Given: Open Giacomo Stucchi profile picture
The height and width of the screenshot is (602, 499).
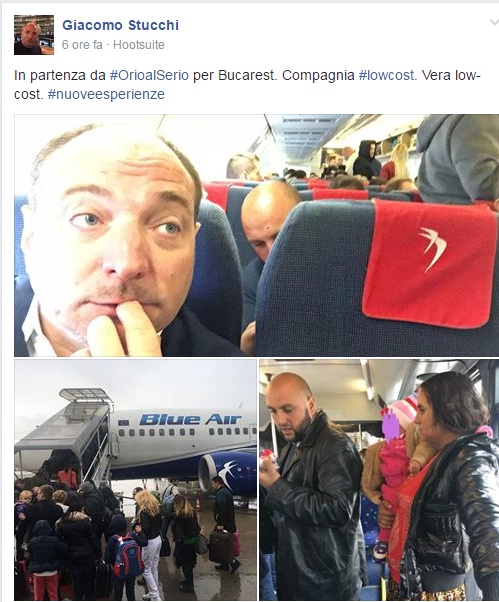Looking at the screenshot, I should pos(34,35).
